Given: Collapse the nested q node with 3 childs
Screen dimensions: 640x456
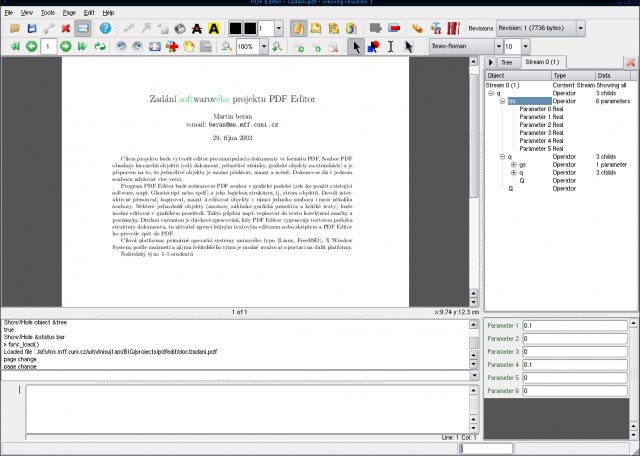Looking at the screenshot, I should pos(502,157).
